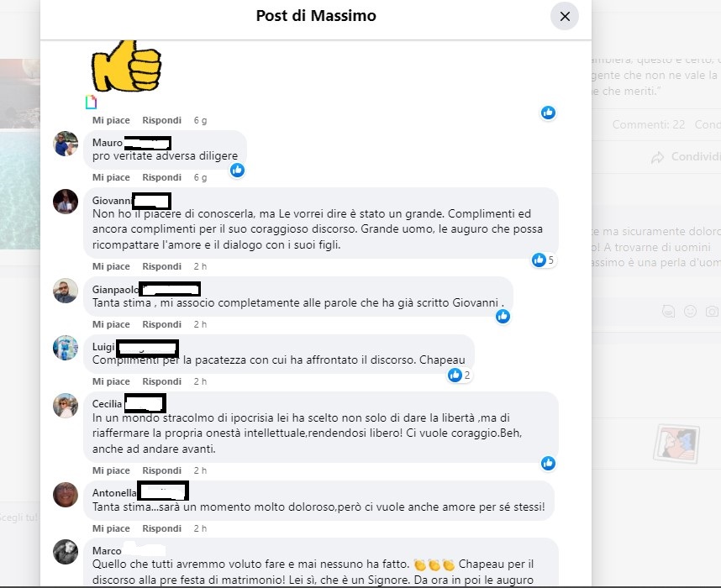This screenshot has height=588, width=721.
Task: Reply to Antonella's comment via Rispondi
Action: point(161,528)
